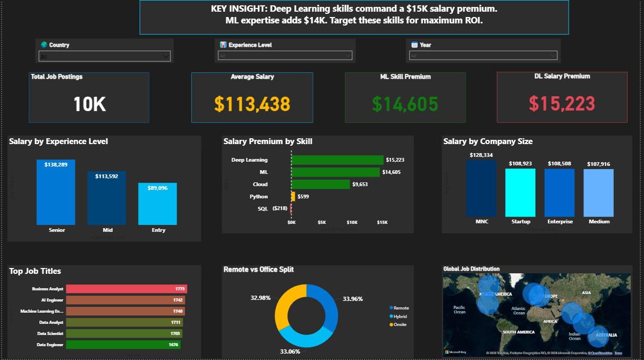Image resolution: width=644 pixels, height=360 pixels.
Task: Click the AI Engineer bar
Action: (x=125, y=300)
